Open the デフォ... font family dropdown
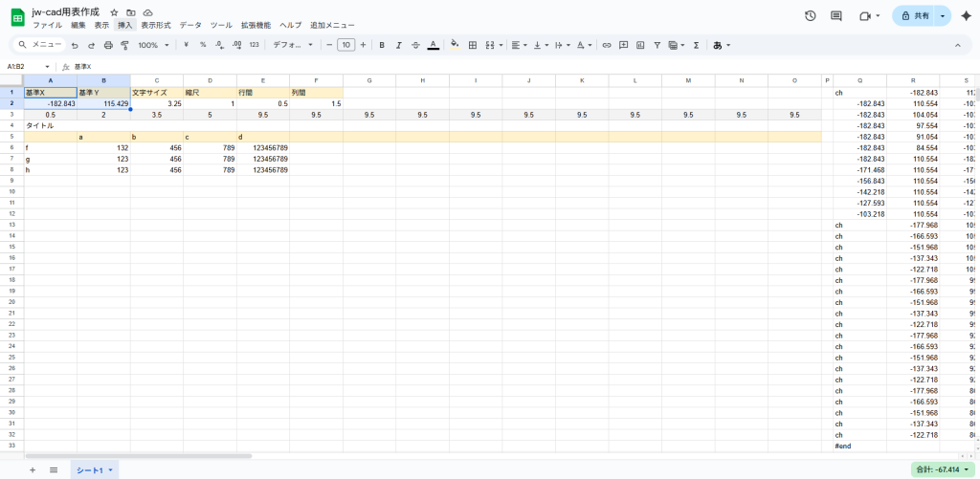Image resolution: width=980 pixels, height=479 pixels. [x=293, y=45]
